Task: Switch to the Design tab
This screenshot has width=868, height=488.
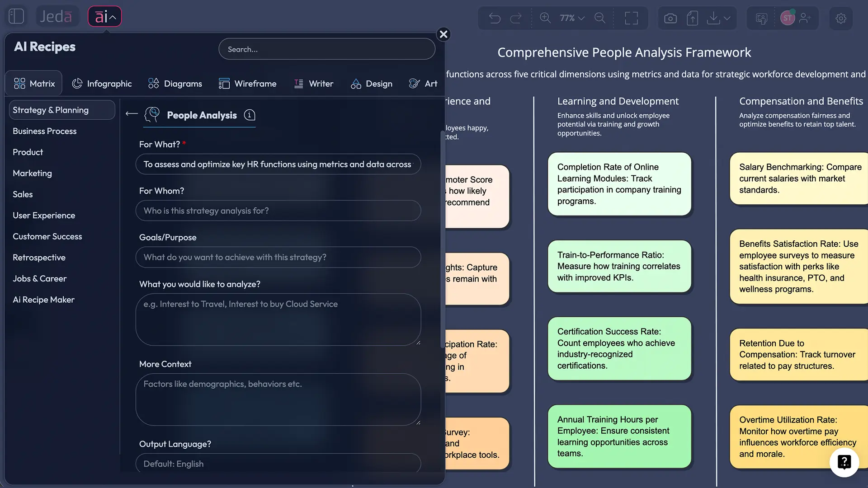Action: tap(372, 83)
